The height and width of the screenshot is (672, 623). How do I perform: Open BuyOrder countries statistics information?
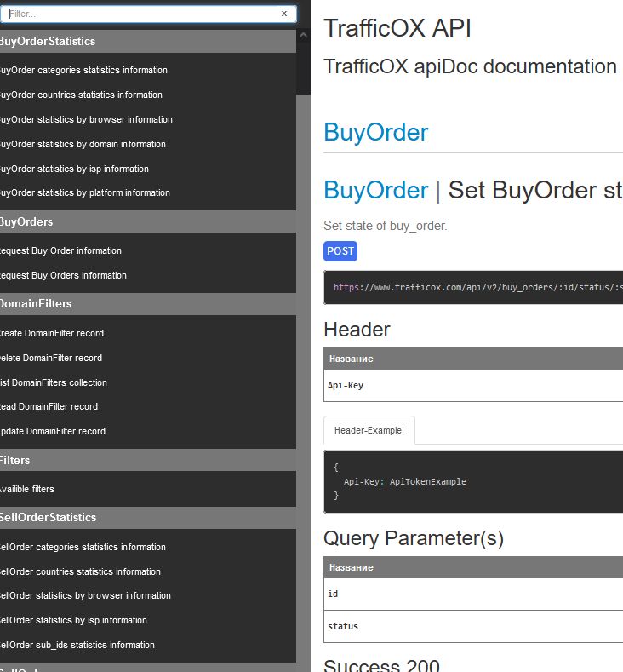(x=81, y=95)
